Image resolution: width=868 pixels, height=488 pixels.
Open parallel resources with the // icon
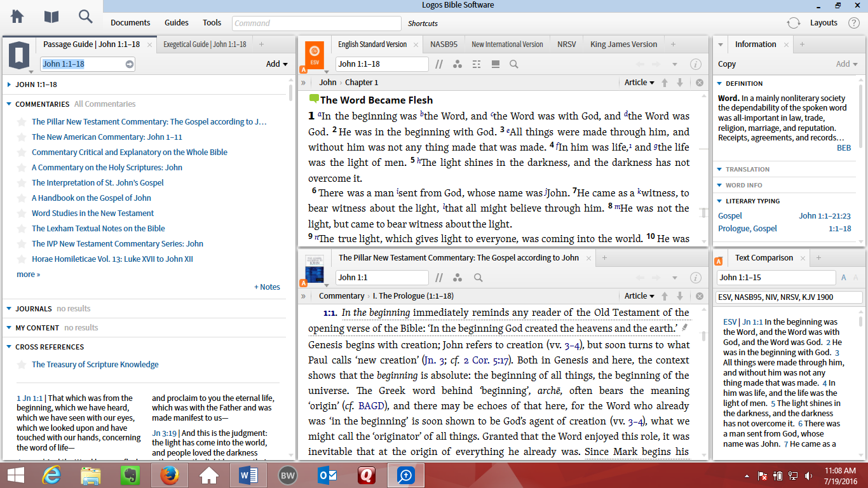point(438,64)
